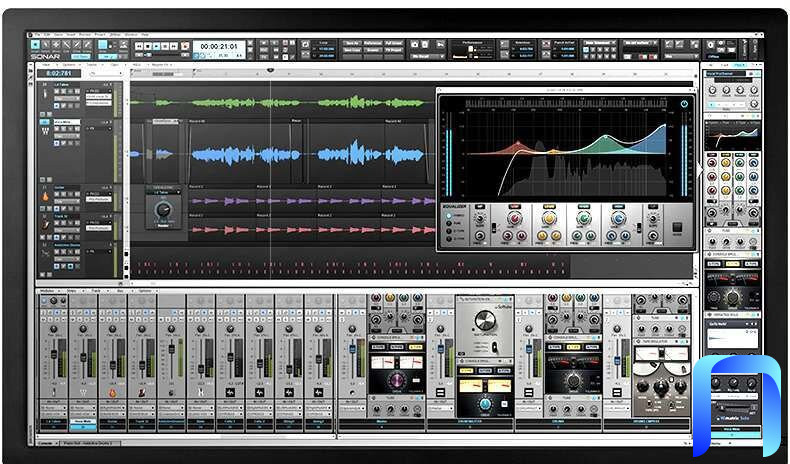The width and height of the screenshot is (790, 464).
Task: Open the Track view Options menu
Action: [69, 65]
